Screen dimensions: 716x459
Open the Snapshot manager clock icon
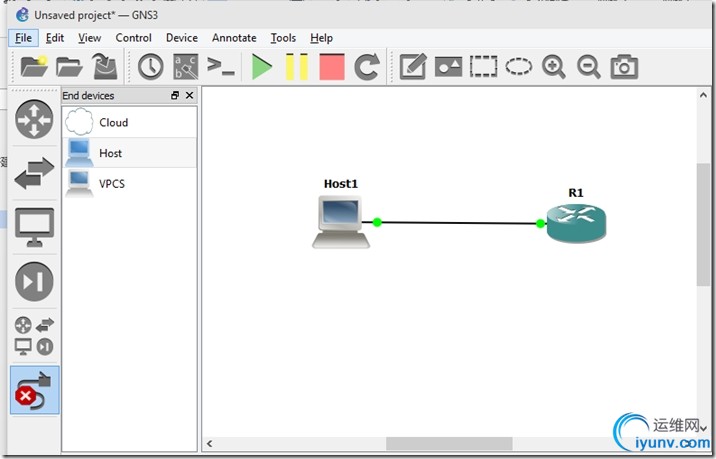151,67
